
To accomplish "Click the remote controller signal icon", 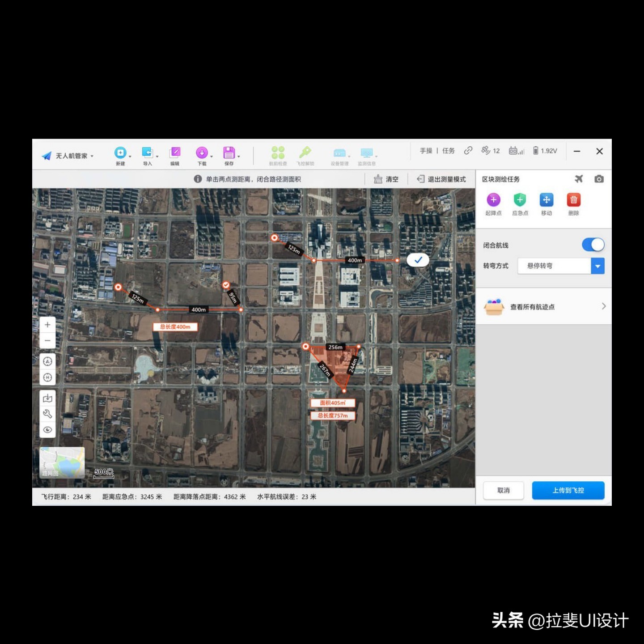I will [516, 151].
